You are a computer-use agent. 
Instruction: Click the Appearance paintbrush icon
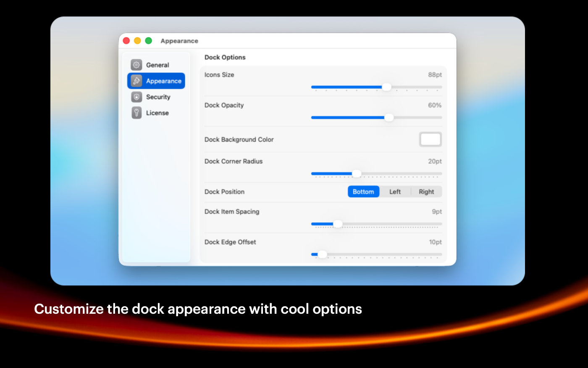click(x=136, y=81)
